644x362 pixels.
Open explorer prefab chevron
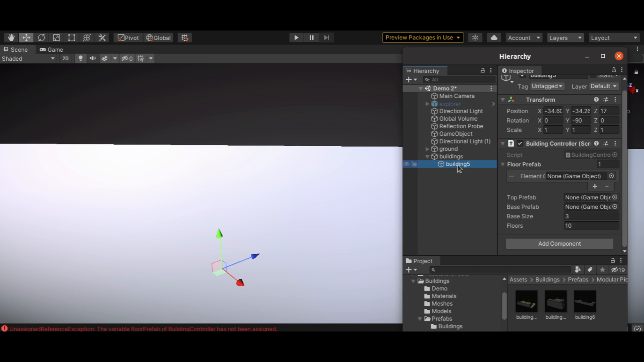[493, 104]
